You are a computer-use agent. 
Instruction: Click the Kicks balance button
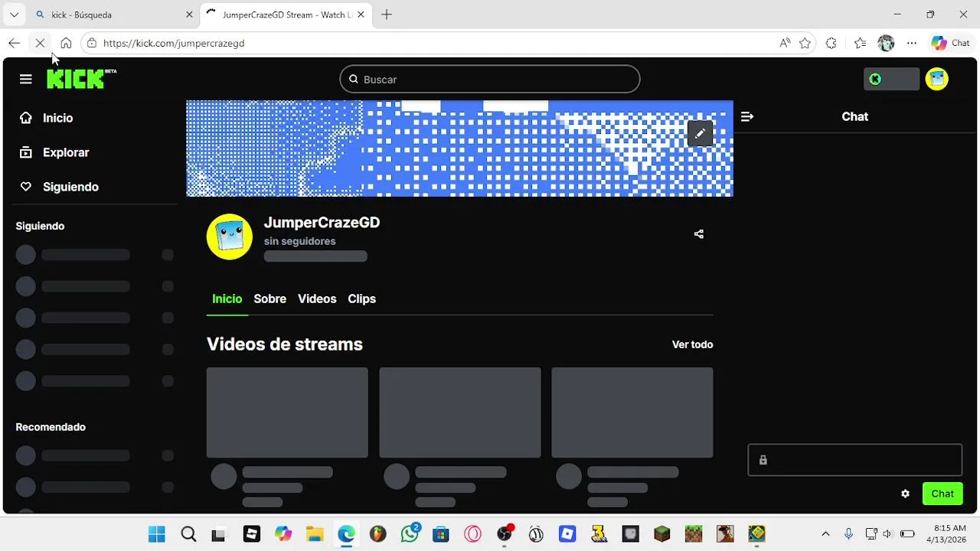tap(891, 79)
